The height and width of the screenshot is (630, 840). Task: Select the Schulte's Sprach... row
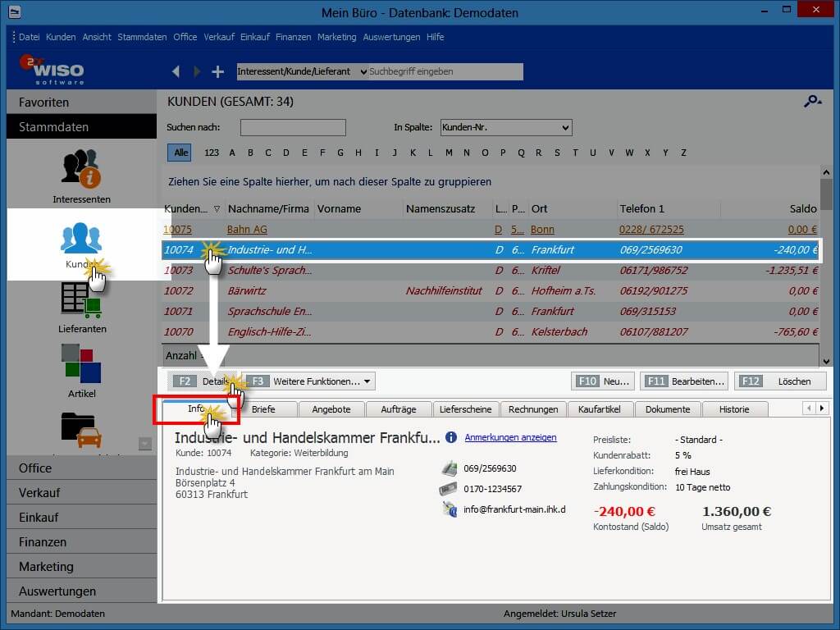coord(491,270)
